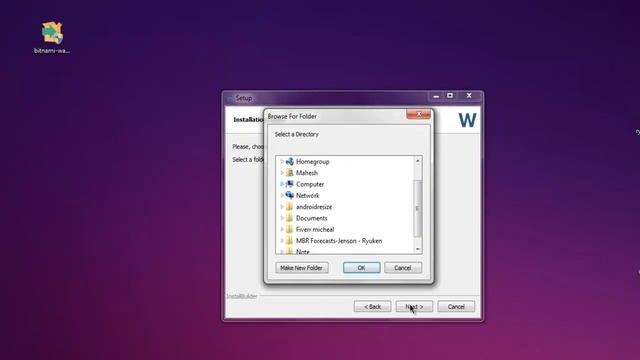Expand the Mahesh tree node
This screenshot has height=360, width=640.
coord(282,173)
